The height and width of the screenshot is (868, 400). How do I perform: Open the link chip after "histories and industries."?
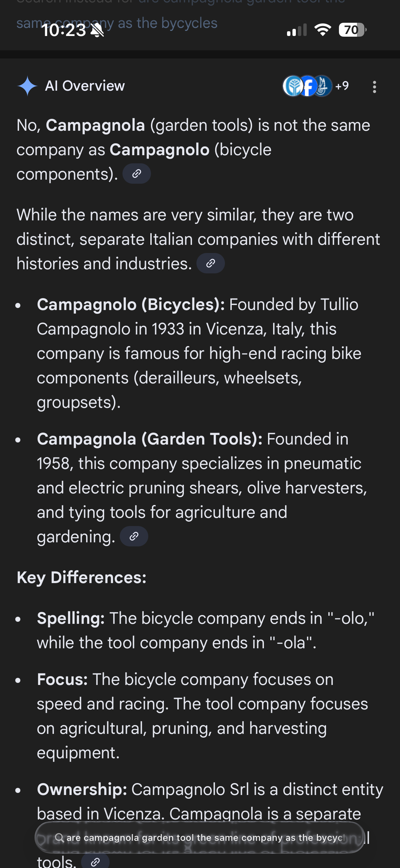tap(210, 264)
